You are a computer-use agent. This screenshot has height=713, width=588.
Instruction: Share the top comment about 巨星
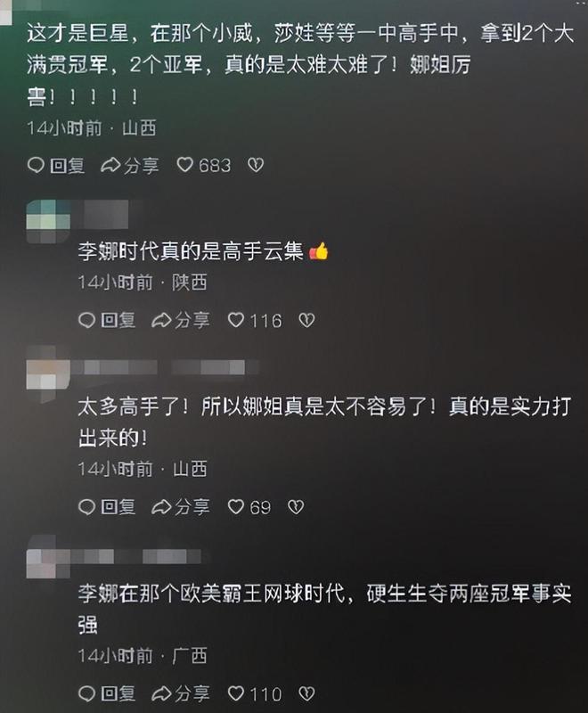point(130,165)
